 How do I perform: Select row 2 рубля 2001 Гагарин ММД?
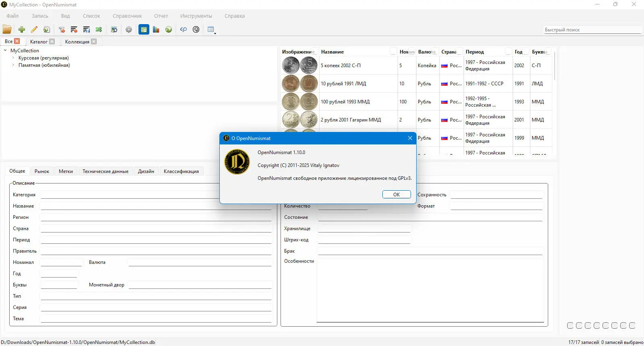[x=417, y=120]
